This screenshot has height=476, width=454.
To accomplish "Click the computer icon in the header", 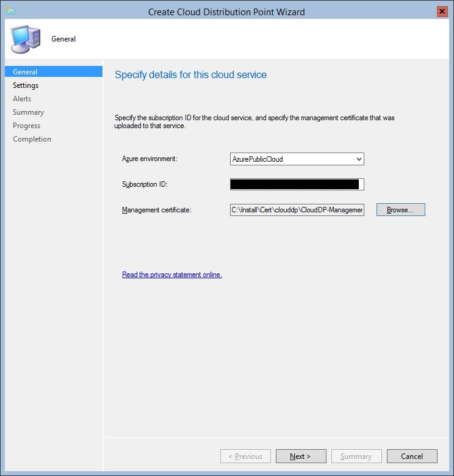I will coord(26,39).
